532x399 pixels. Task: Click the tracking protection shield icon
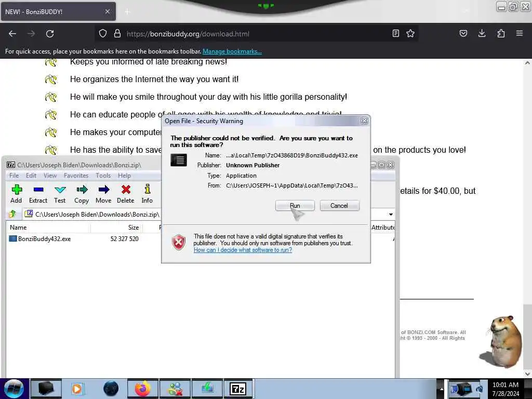point(103,34)
